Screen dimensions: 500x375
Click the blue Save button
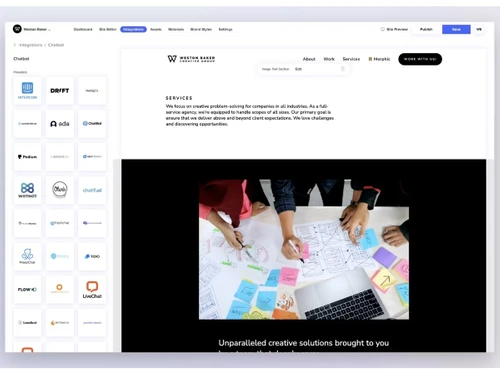point(456,29)
